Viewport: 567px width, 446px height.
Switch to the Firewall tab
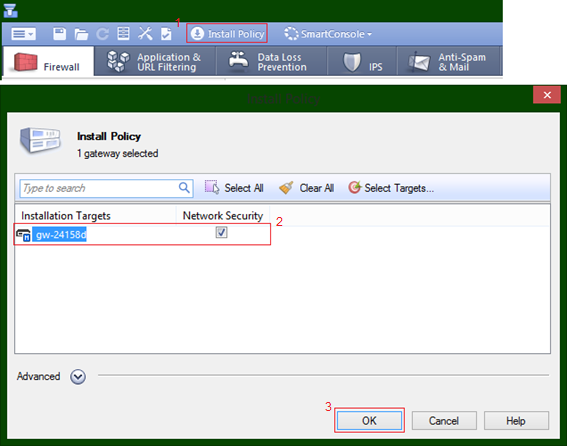click(x=48, y=61)
